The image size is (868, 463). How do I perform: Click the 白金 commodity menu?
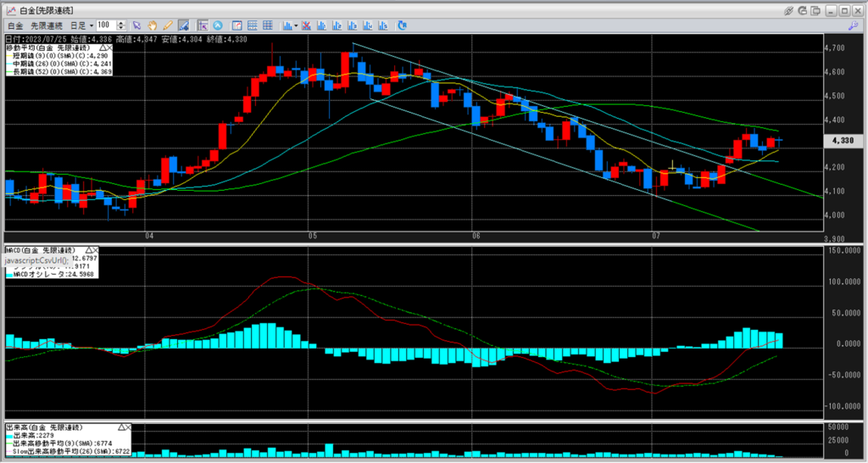(x=15, y=25)
